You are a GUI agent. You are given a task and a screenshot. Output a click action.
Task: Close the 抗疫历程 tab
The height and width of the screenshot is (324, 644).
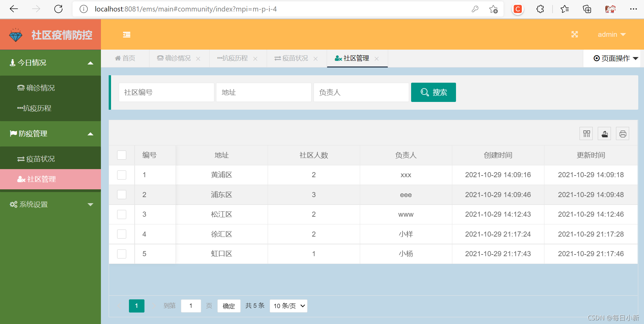(255, 59)
